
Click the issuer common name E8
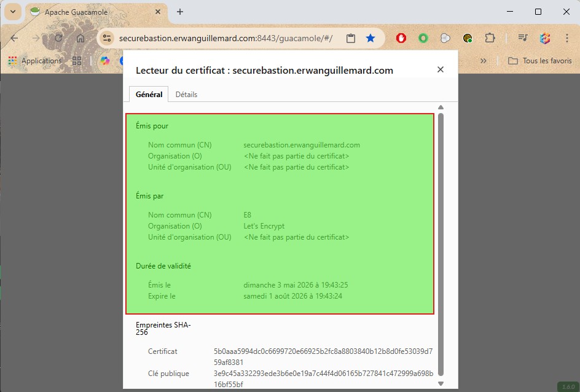click(247, 215)
